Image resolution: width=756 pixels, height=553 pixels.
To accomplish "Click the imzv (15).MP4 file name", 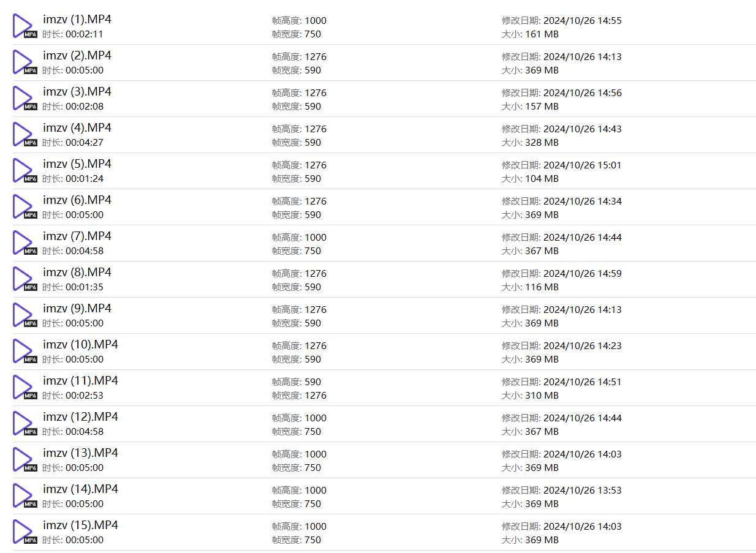I will pyautogui.click(x=80, y=525).
